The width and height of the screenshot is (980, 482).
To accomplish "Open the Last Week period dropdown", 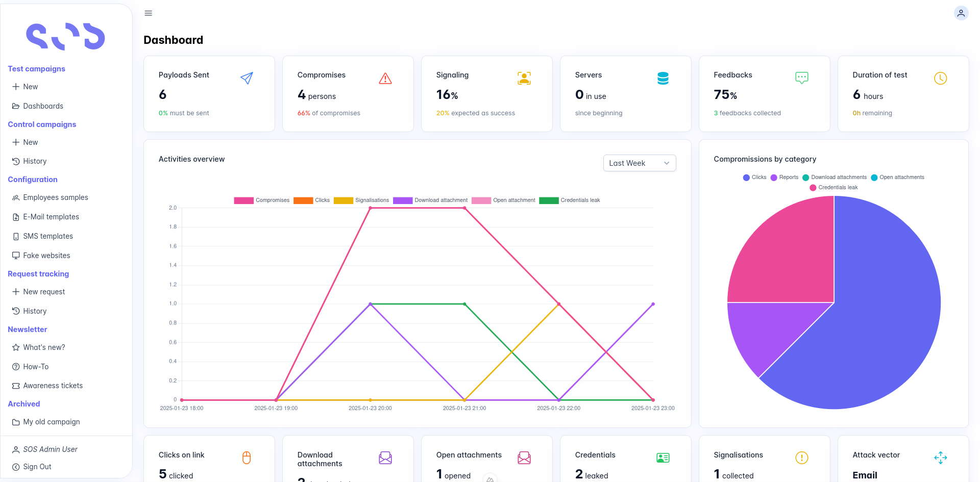I will click(639, 163).
